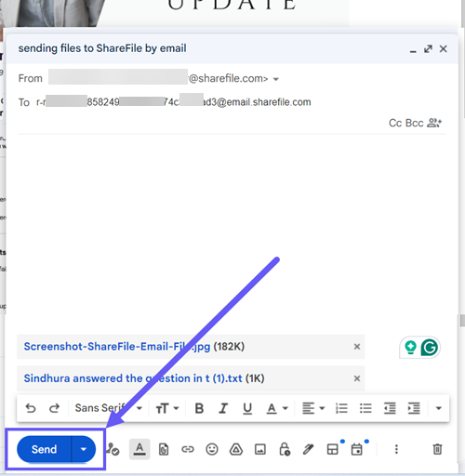
Task: Toggle bold formatting
Action: 199,408
